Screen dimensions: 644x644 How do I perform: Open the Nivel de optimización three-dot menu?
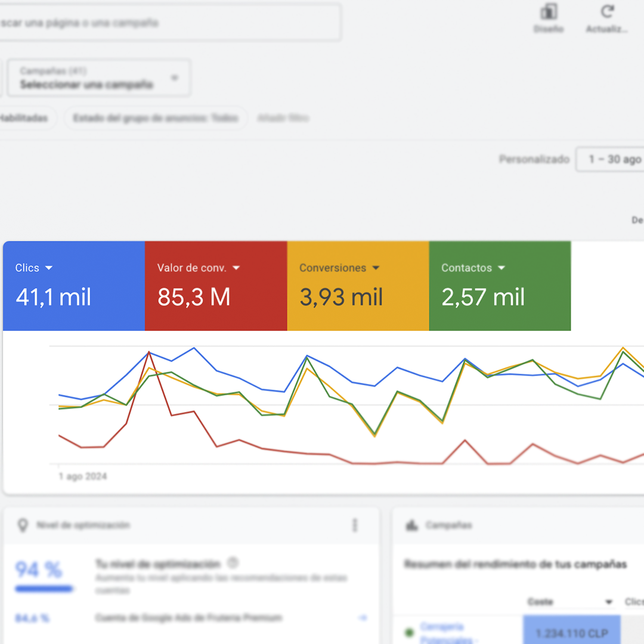(x=355, y=525)
